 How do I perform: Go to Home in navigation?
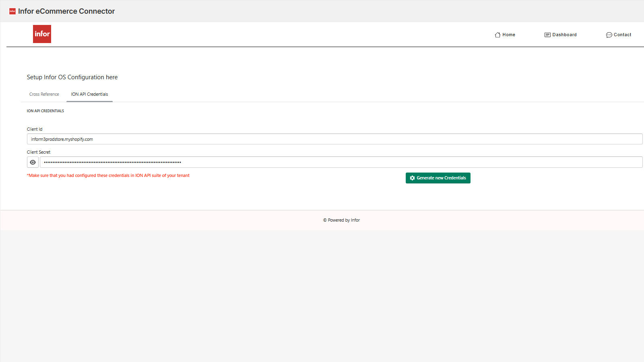pos(505,35)
